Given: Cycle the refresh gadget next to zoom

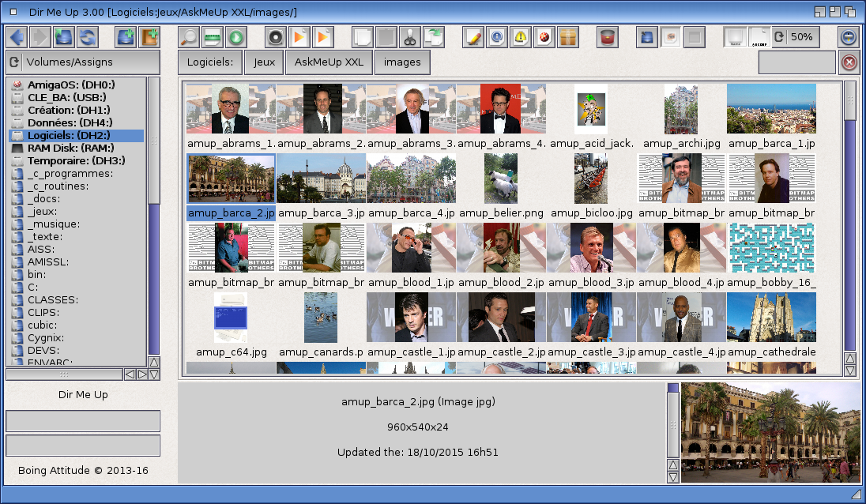Looking at the screenshot, I should 781,36.
